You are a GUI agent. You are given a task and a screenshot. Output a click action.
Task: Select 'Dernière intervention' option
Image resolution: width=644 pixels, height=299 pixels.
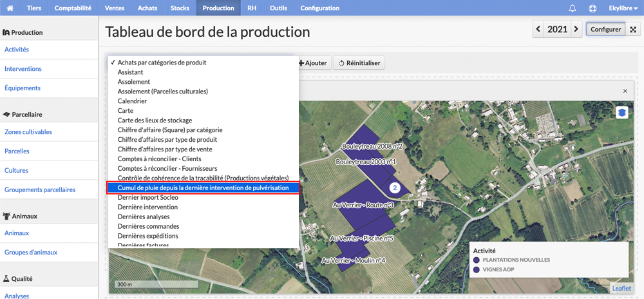point(203,207)
